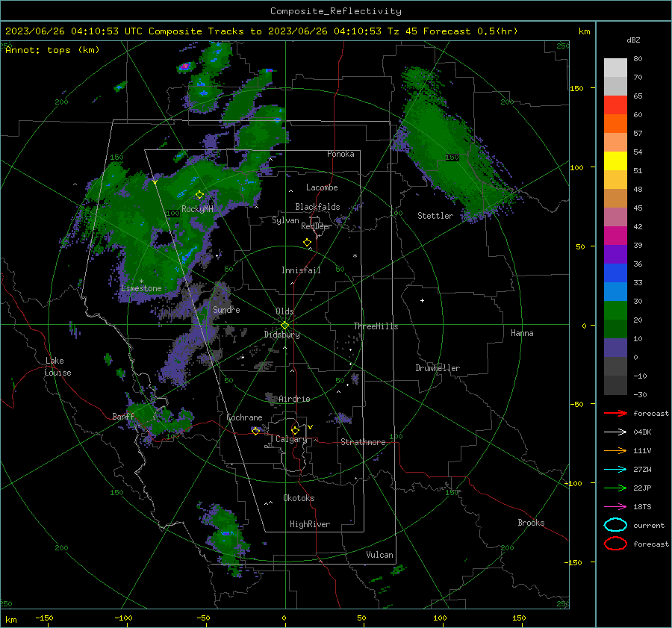Click the Airdrie town label

coord(294,399)
